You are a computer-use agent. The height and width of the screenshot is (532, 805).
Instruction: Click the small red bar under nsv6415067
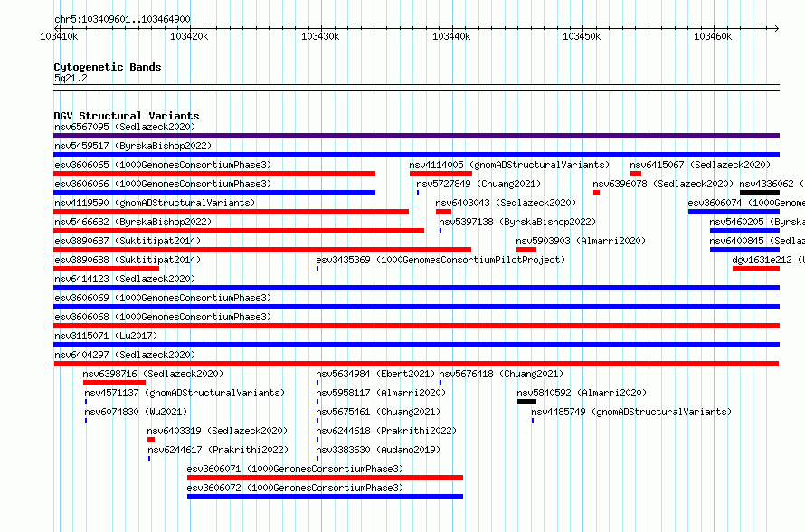click(x=636, y=174)
